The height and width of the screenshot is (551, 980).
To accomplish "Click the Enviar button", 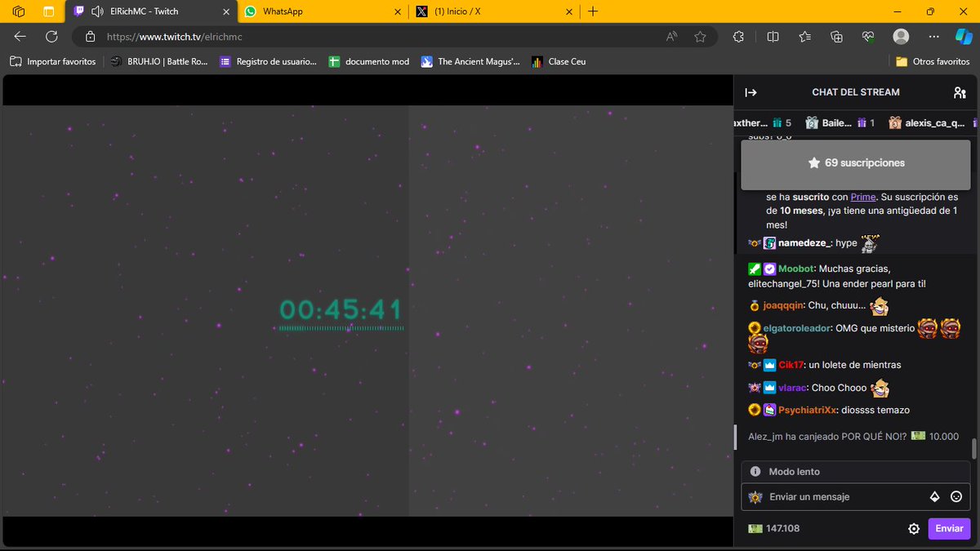I will pyautogui.click(x=949, y=528).
